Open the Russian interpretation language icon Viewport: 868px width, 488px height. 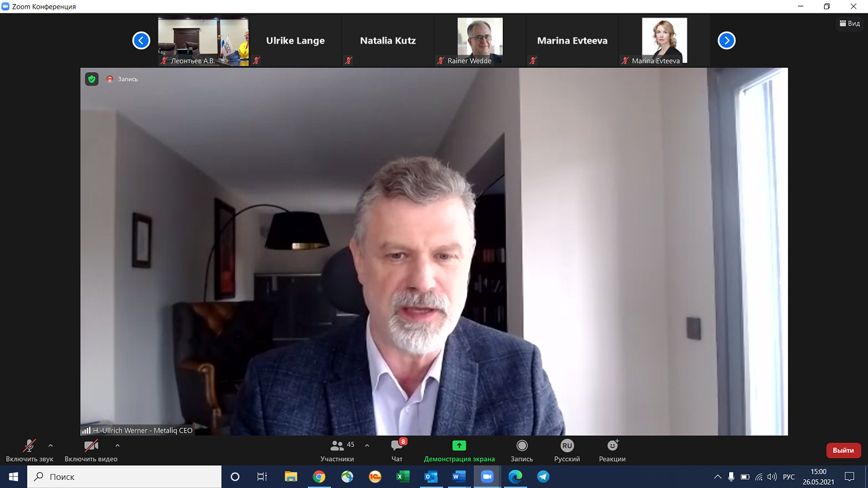coord(567,446)
